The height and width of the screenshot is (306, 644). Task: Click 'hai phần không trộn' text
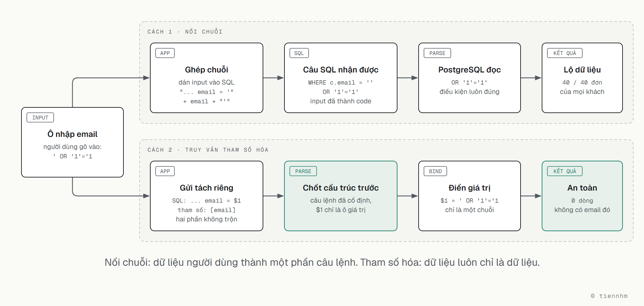(x=207, y=219)
